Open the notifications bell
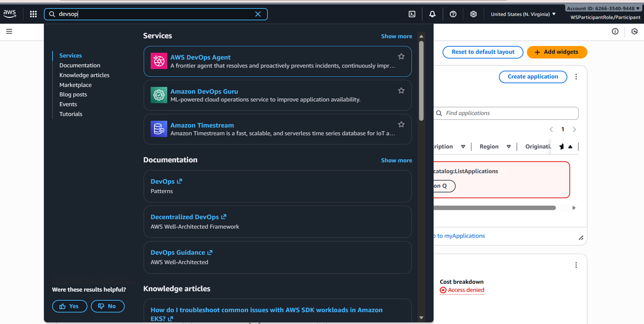 click(x=432, y=14)
